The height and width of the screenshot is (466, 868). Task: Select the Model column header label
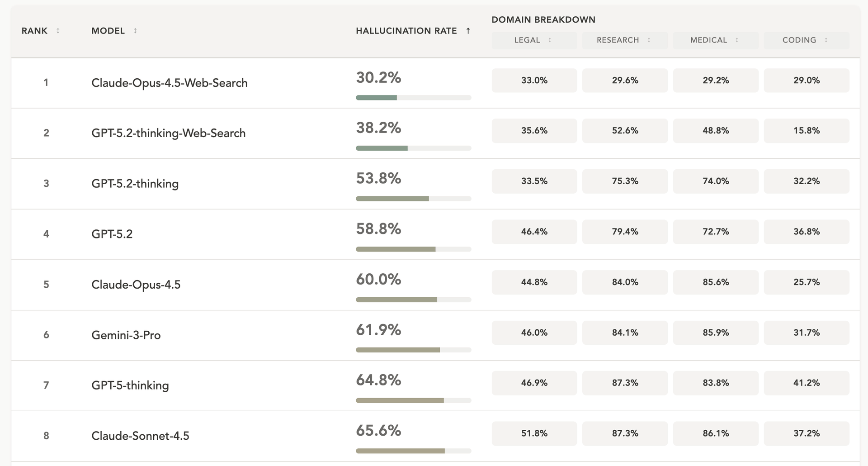pos(108,31)
